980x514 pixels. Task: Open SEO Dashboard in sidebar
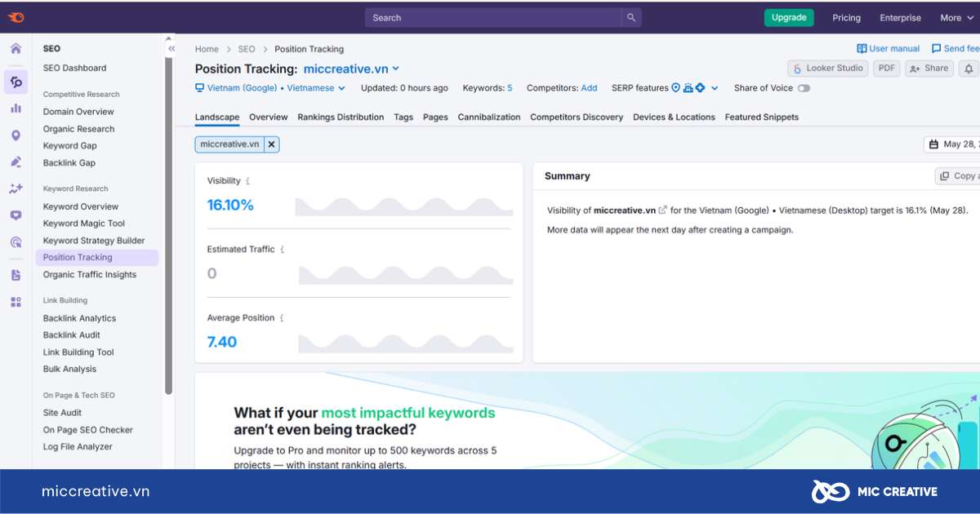tap(75, 69)
